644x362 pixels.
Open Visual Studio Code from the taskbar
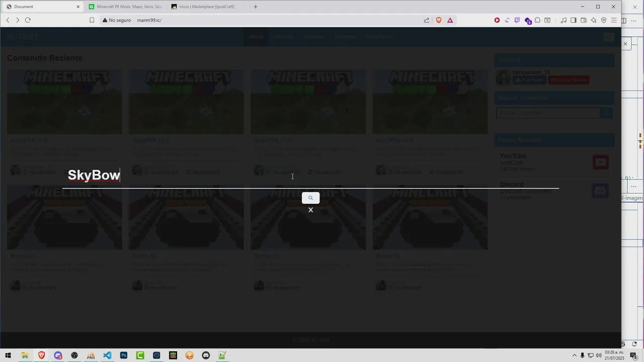click(x=107, y=355)
